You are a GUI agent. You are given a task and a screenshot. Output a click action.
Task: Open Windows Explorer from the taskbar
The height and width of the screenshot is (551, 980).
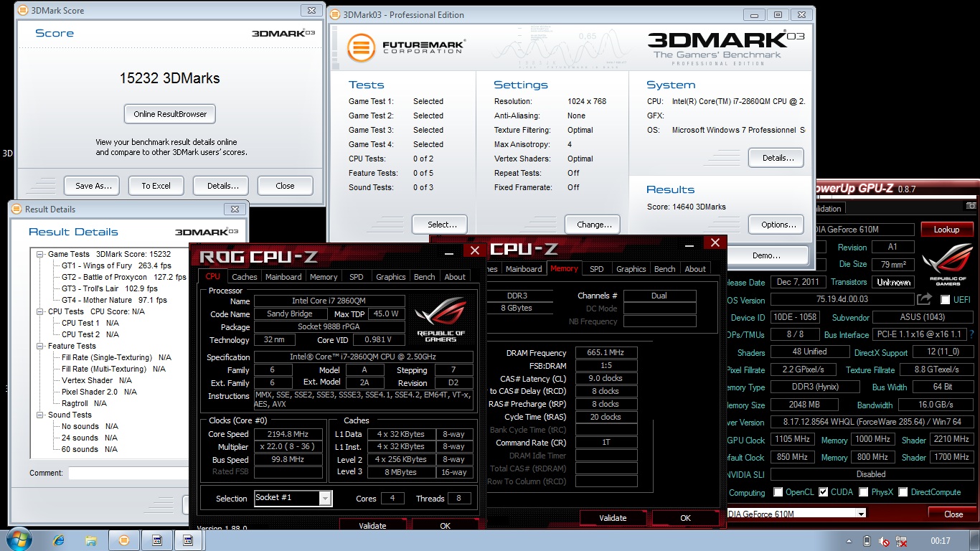click(x=91, y=540)
